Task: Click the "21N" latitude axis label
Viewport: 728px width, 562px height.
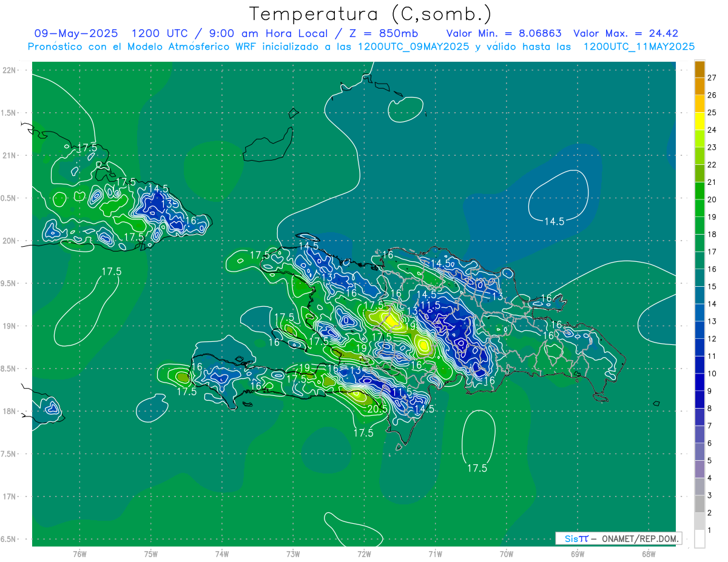Action: (9, 155)
